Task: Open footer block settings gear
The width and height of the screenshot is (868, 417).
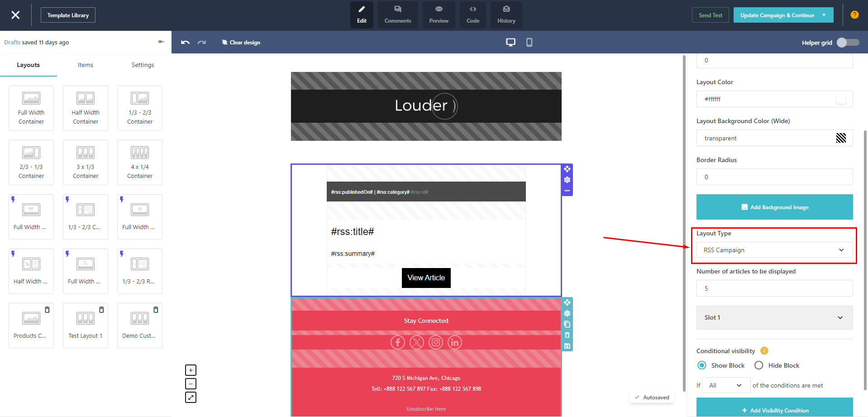Action: click(x=567, y=313)
